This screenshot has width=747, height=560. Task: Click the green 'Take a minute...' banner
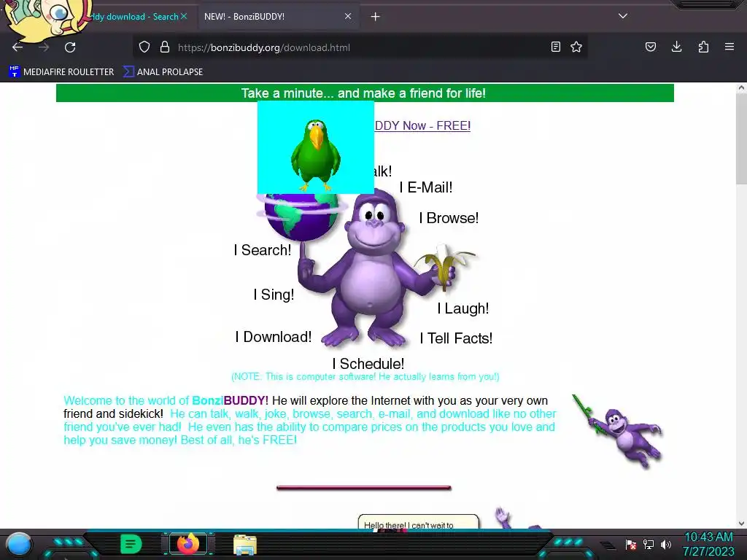click(365, 93)
